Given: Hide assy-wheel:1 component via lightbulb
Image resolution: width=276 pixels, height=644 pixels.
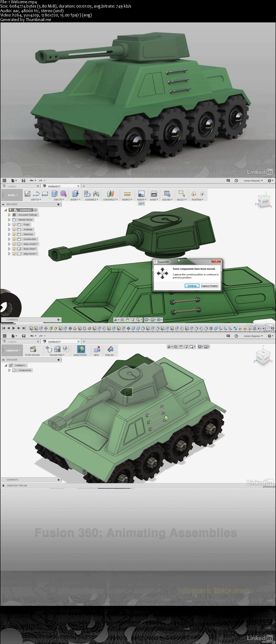Looking at the screenshot, I should click(x=14, y=244).
